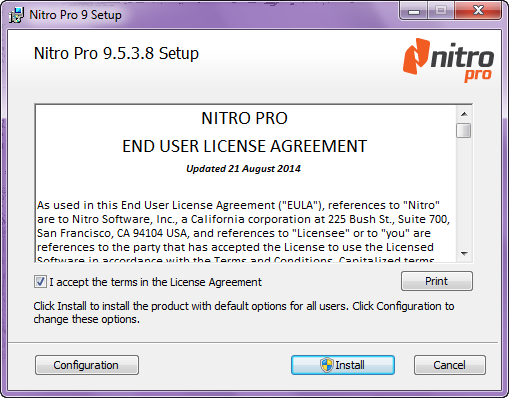
Task: Click the orange Nitro Pro logo
Action: coord(448,60)
